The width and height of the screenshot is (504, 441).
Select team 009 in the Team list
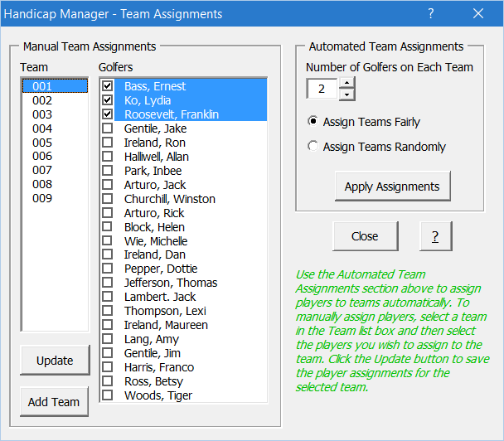click(55, 198)
